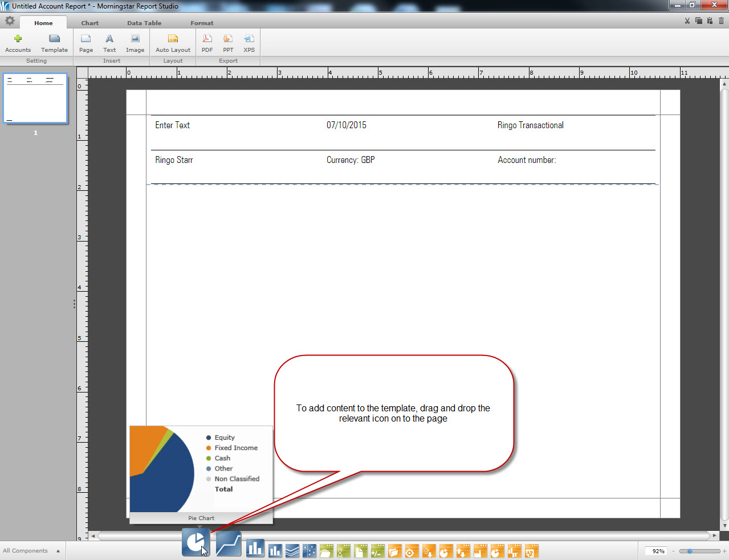The height and width of the screenshot is (560, 729).
Task: Open the All Components dropdown
Action: [x=31, y=551]
